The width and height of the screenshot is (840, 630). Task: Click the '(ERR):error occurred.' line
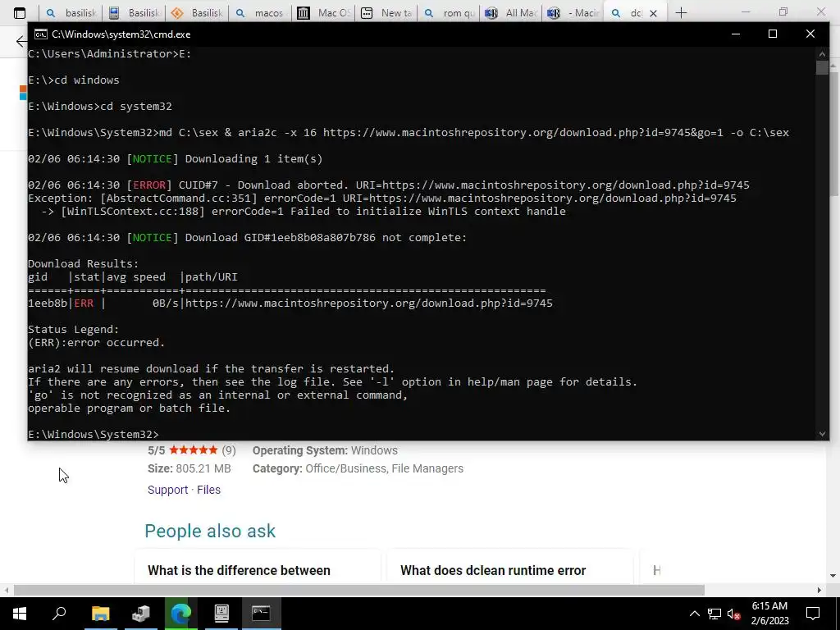click(x=97, y=342)
